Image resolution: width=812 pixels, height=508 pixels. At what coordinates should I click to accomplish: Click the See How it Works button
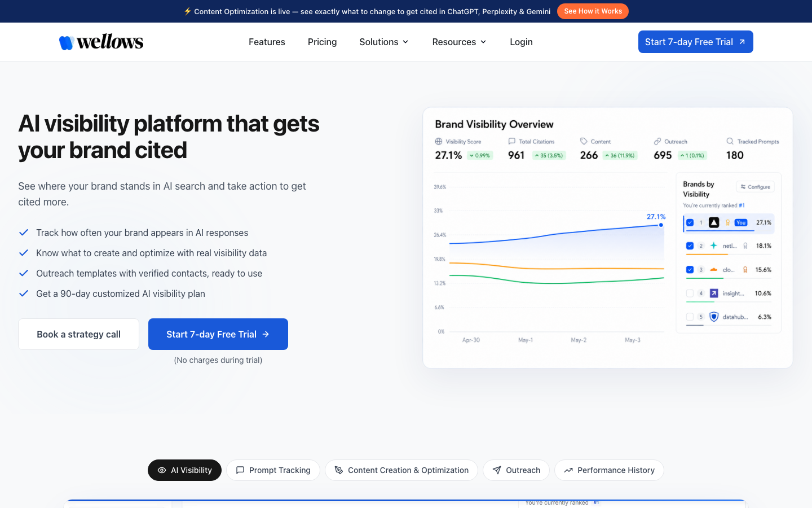[593, 11]
